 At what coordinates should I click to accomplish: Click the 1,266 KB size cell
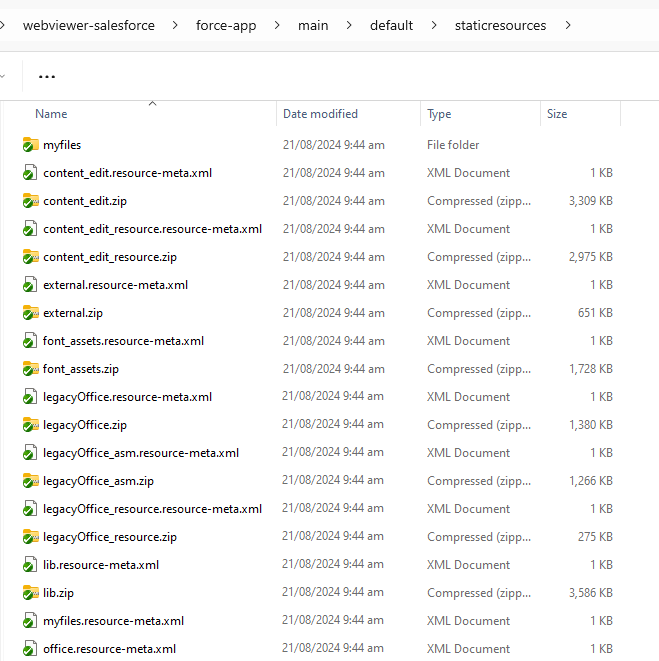[x=591, y=481]
